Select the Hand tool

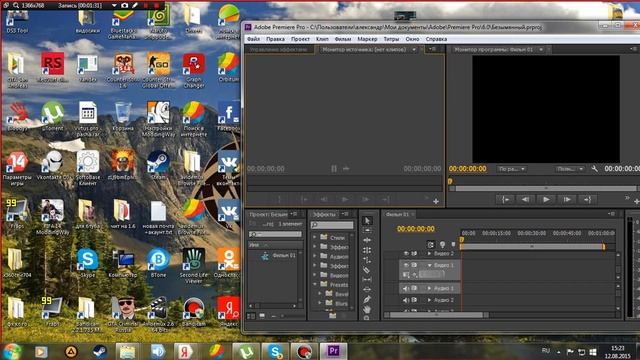367,309
